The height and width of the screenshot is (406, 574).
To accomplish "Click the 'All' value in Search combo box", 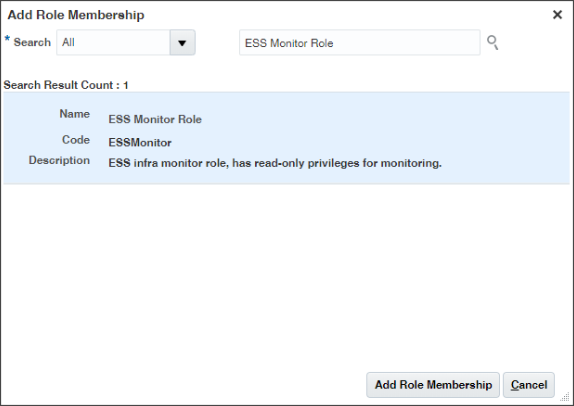I will tap(68, 42).
